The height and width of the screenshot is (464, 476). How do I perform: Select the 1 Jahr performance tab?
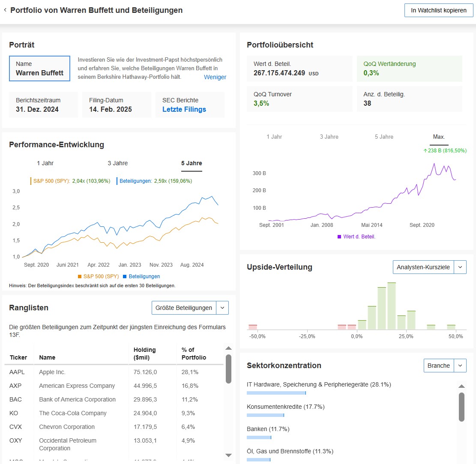[x=45, y=163]
